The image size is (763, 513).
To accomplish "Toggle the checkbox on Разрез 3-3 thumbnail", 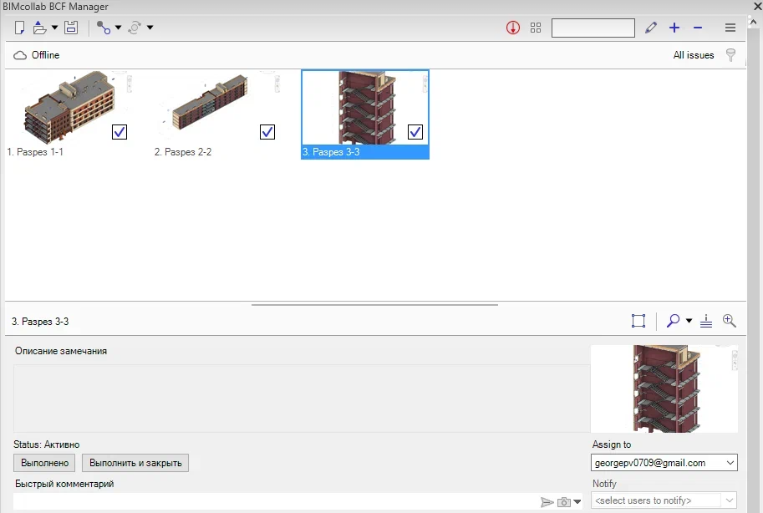I will tap(416, 132).
